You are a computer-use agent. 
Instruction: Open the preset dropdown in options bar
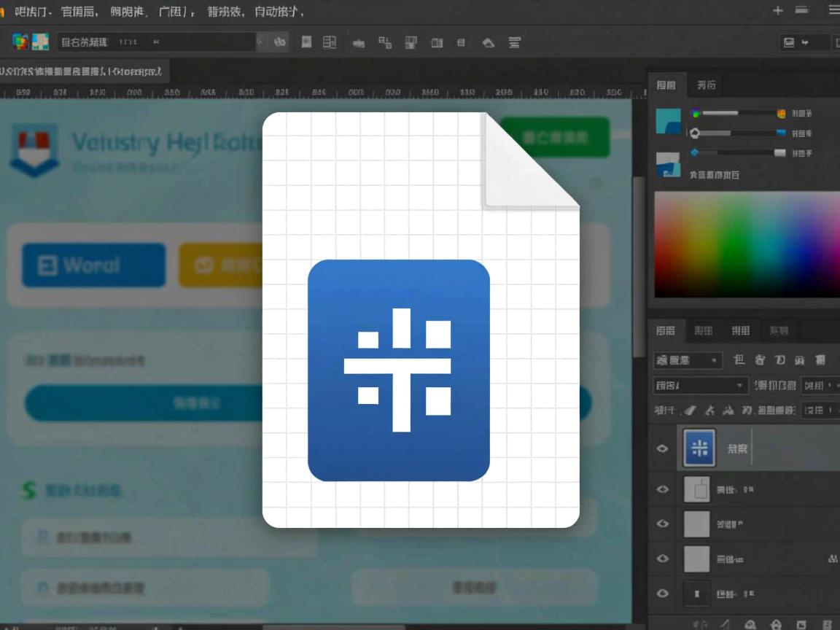coord(157,42)
